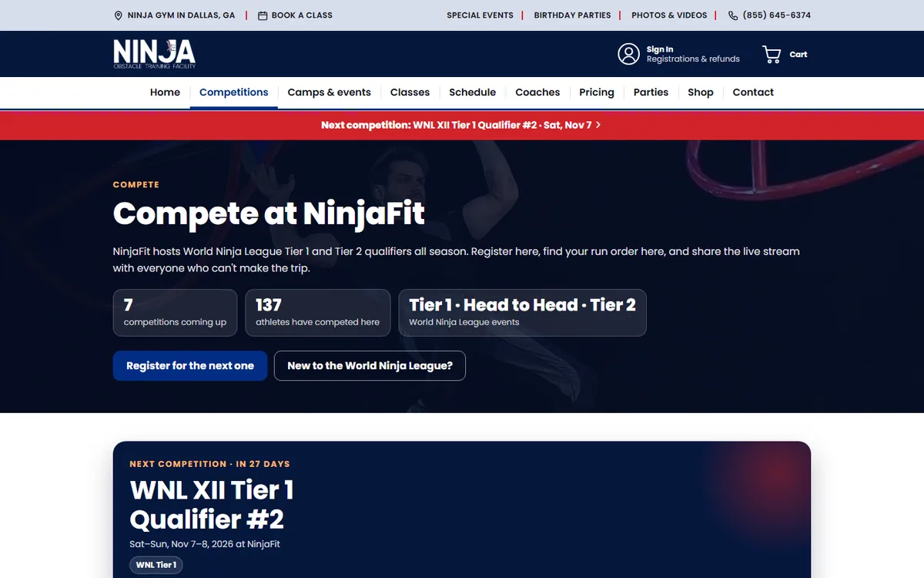Click Next Competition · In 27 Days label
The height and width of the screenshot is (578, 924).
209,464
